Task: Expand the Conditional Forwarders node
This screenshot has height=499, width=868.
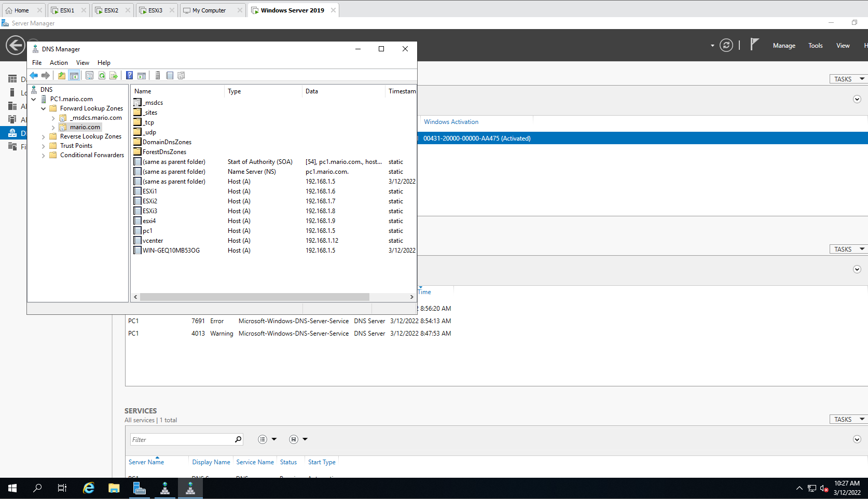Action: click(44, 156)
